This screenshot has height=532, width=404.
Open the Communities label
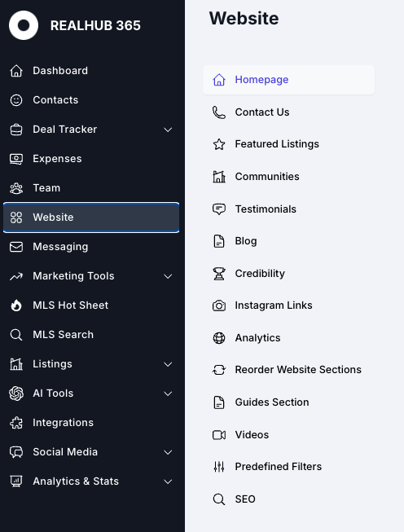click(267, 177)
